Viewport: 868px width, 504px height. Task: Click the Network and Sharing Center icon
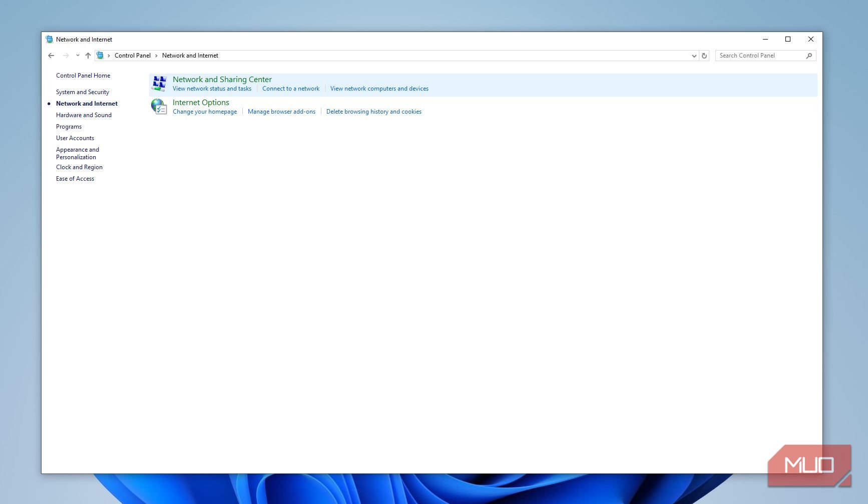(x=159, y=84)
